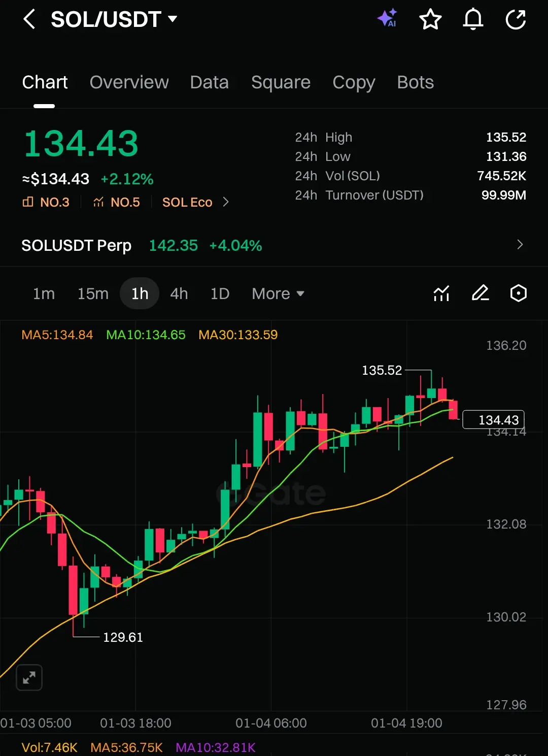Set a price alert with bell icon
This screenshot has width=548, height=756.
click(x=473, y=19)
